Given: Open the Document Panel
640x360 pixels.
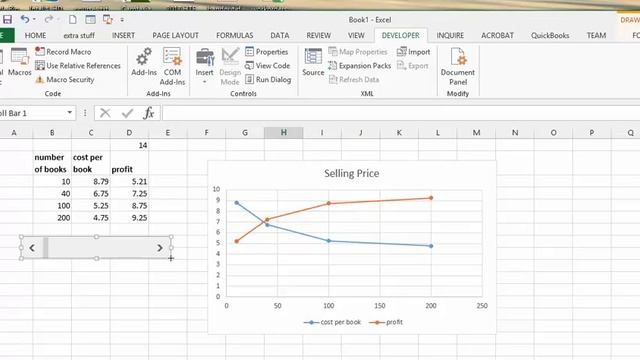Looking at the screenshot, I should (x=458, y=66).
